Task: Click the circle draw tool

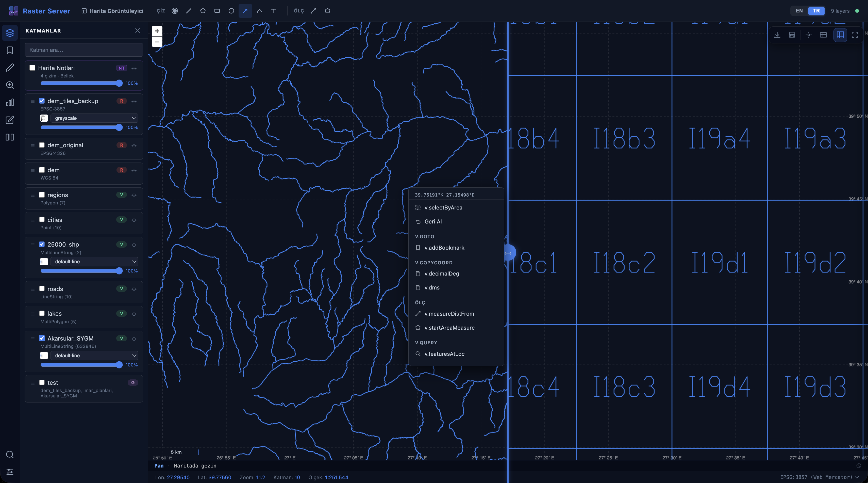Action: [231, 11]
